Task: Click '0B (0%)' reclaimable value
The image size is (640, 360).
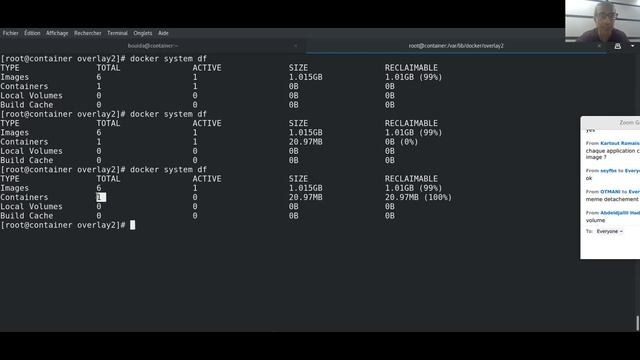Action: (x=402, y=142)
